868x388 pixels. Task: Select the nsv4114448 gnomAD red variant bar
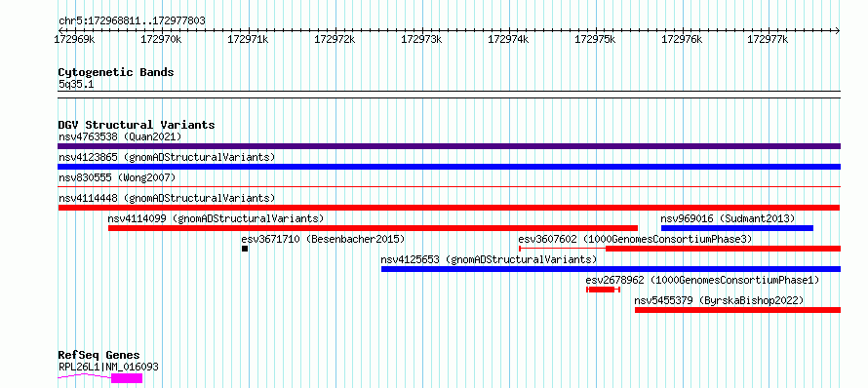(x=449, y=208)
